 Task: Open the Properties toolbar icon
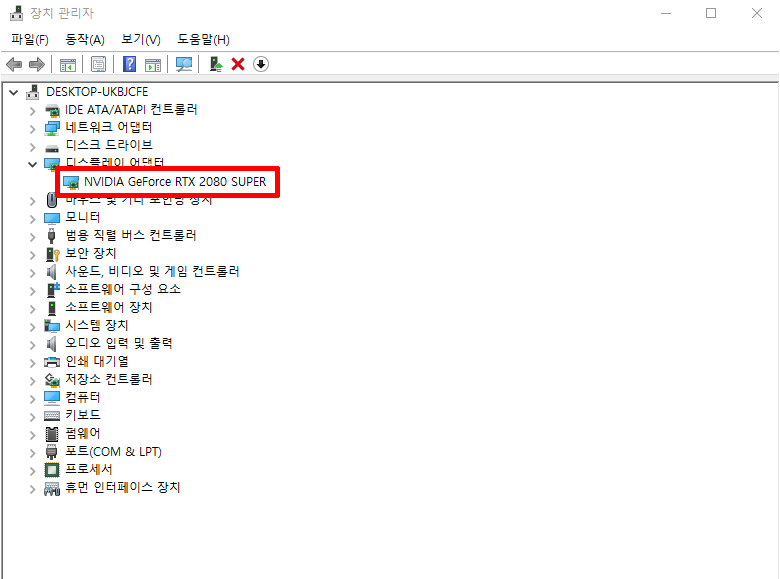98,64
